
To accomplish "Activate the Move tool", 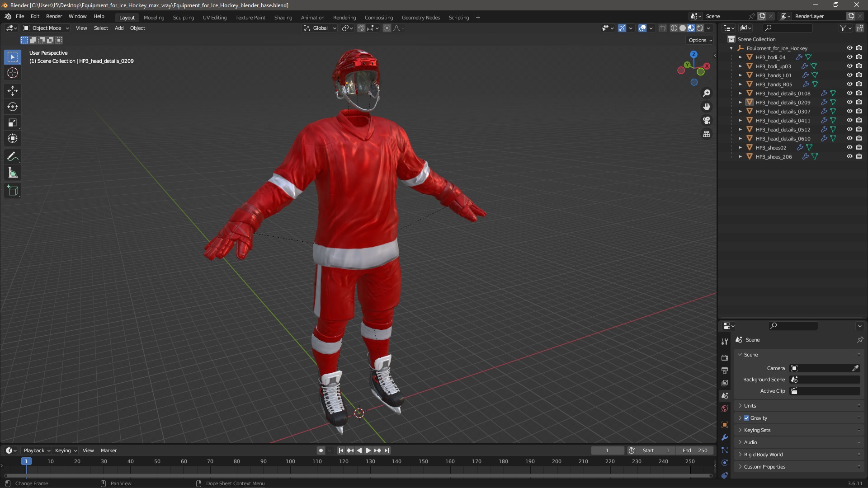I will pos(13,91).
